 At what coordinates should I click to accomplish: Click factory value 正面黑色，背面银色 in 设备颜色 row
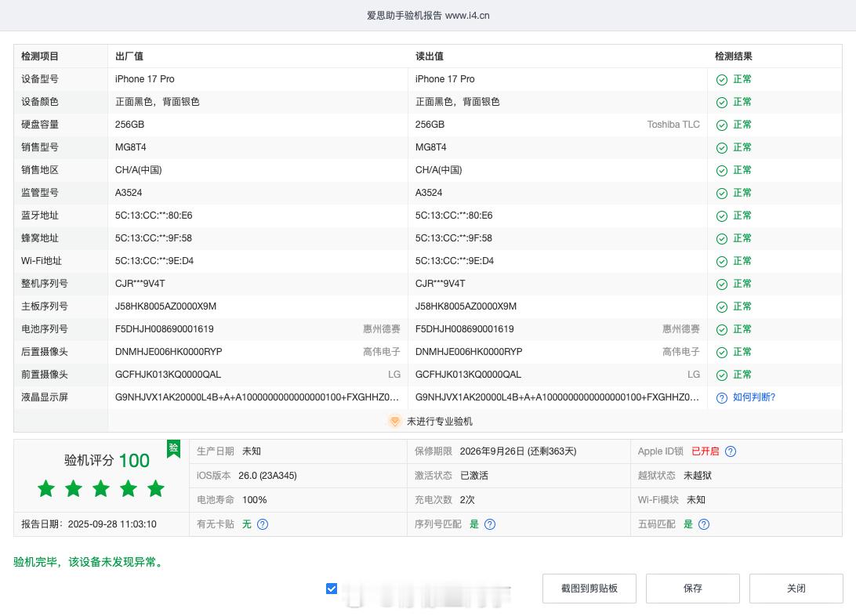pos(158,102)
